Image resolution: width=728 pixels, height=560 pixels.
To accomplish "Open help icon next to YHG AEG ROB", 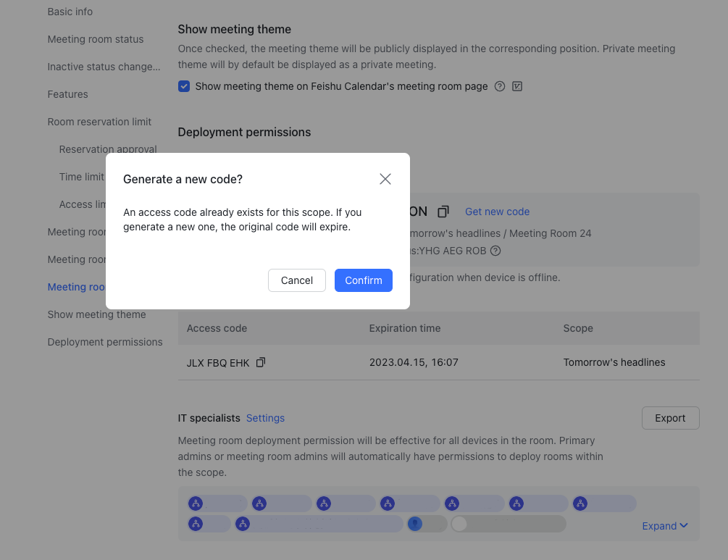I will 496,251.
